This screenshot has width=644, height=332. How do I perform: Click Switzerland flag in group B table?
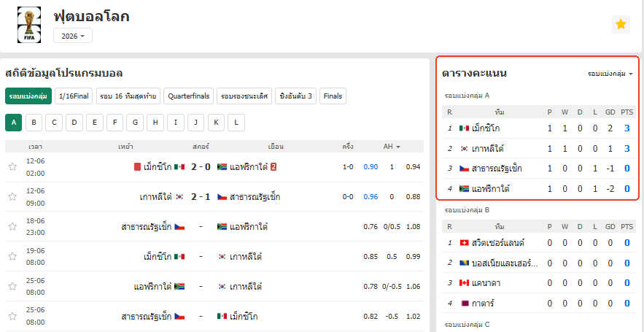tap(465, 243)
